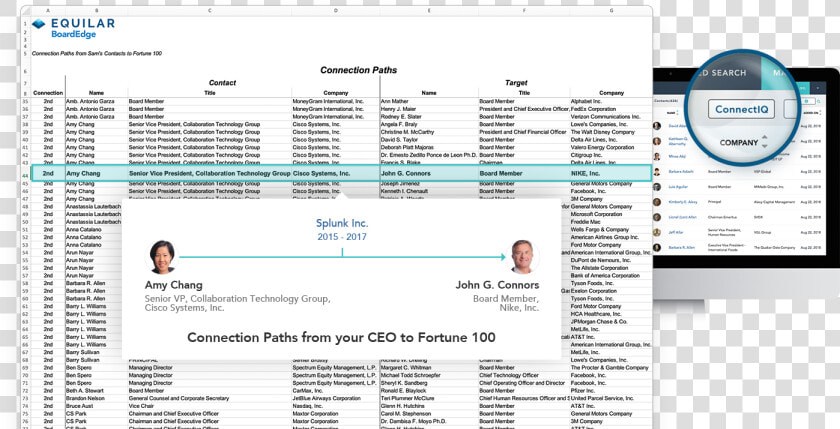Viewport: 840px width, 429px height.
Task: Click the 'Connection' column header
Action: pyautogui.click(x=48, y=93)
